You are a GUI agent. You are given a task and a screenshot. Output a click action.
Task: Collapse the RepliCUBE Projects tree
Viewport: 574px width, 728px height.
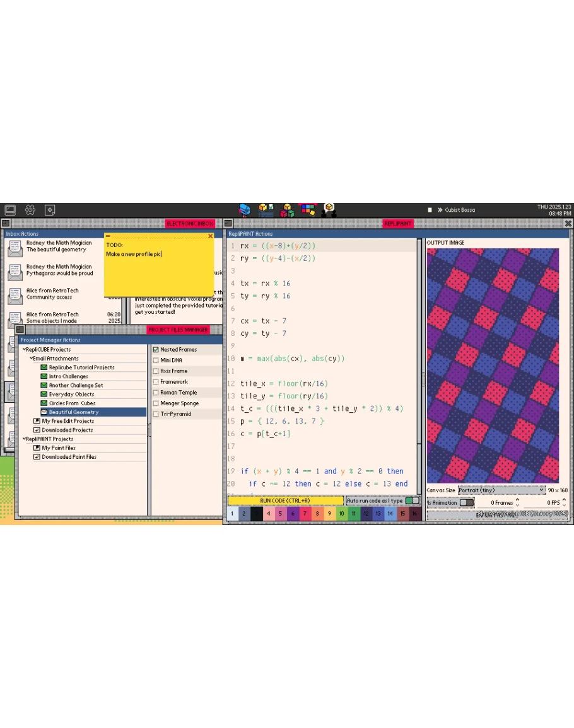[x=24, y=350]
